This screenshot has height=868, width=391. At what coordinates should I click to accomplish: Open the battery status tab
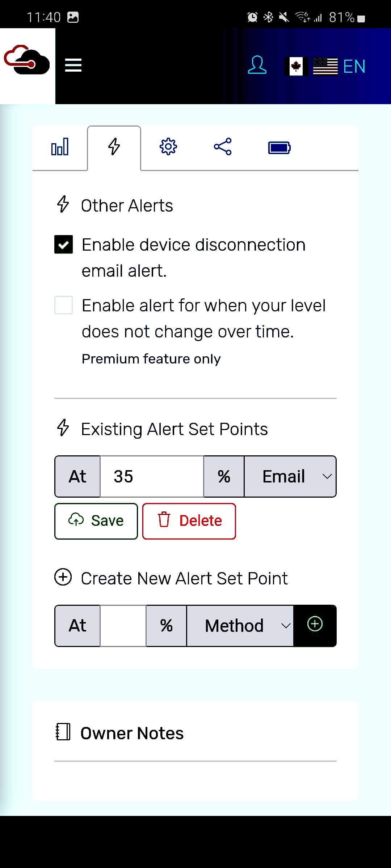(x=279, y=148)
